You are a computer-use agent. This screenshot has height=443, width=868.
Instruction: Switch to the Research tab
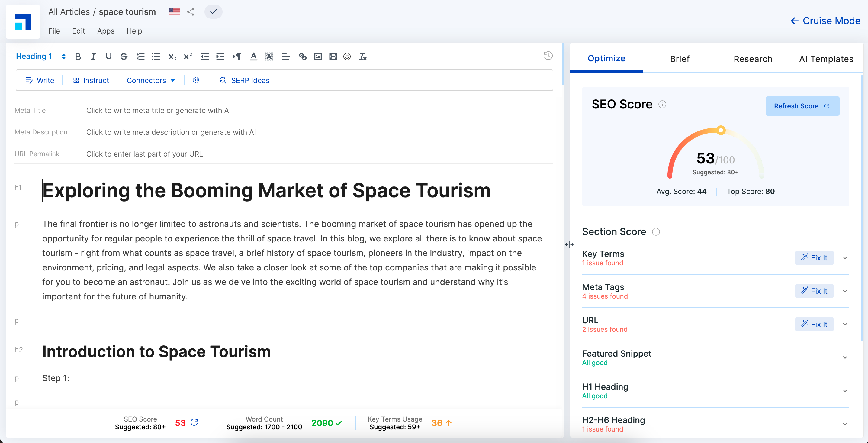(753, 59)
